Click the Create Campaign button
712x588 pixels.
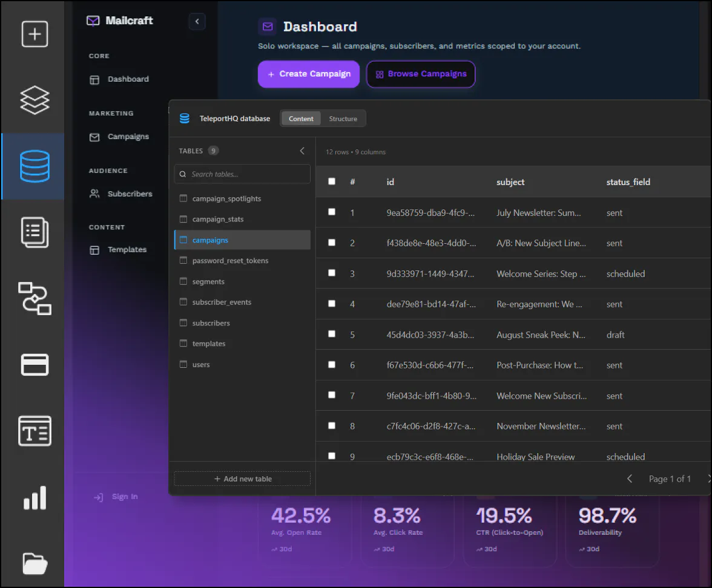coord(309,74)
